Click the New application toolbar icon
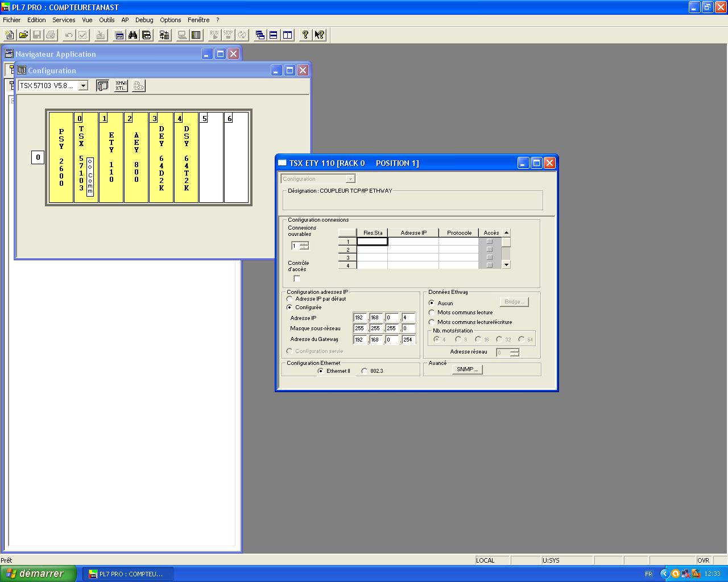Viewport: 728px width, 582px height. tap(10, 35)
